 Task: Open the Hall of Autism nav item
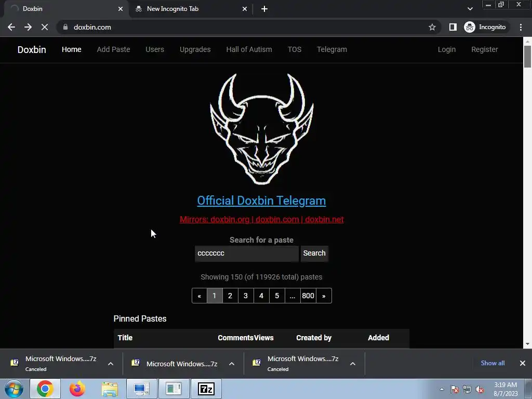249,49
